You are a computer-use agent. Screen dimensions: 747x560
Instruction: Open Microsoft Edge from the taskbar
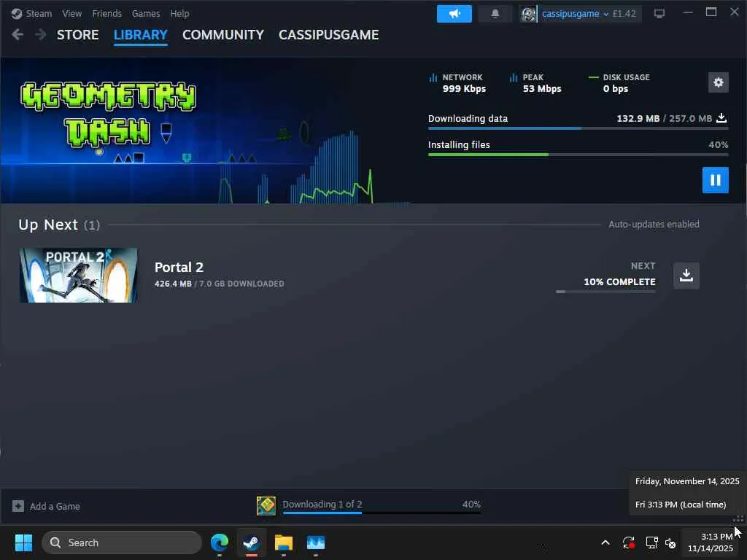[x=220, y=542]
